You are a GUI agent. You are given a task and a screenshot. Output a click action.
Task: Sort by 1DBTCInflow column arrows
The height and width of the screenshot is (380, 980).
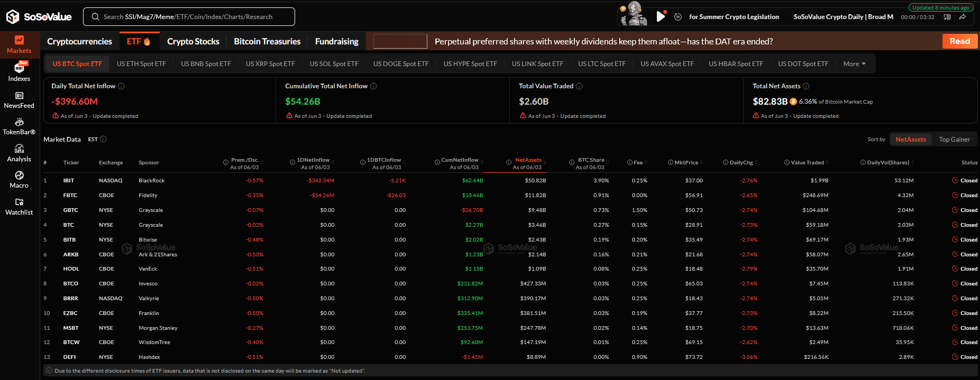click(404, 162)
